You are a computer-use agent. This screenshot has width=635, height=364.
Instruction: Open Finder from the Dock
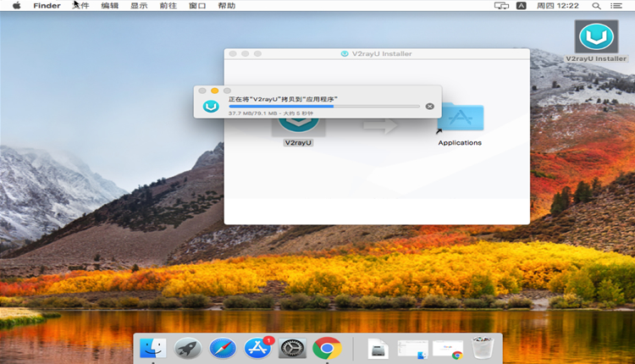[153, 348]
